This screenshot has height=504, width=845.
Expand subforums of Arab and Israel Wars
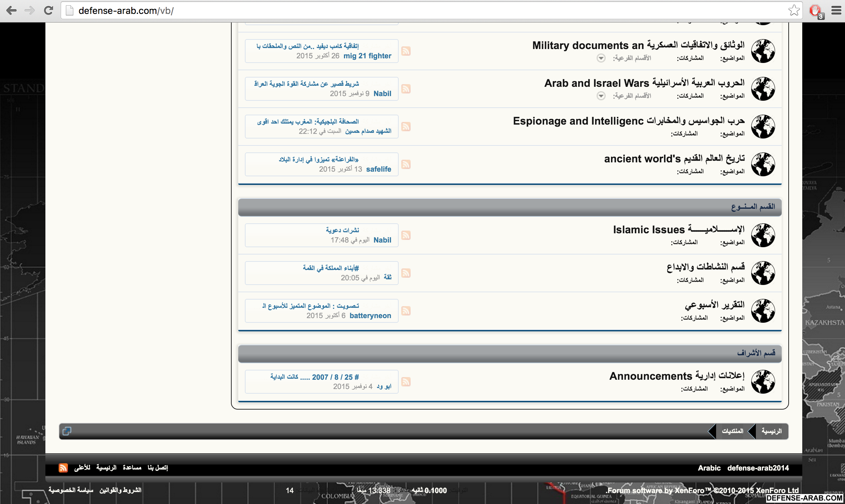coord(601,96)
